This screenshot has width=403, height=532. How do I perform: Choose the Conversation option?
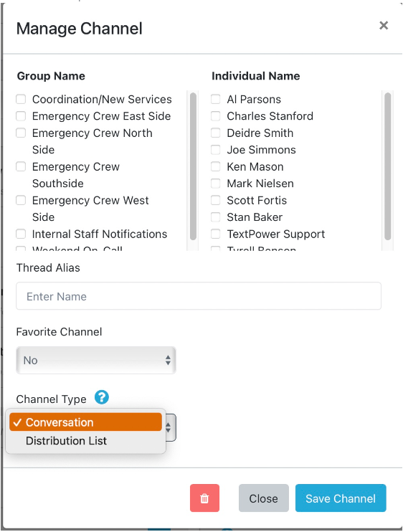[x=85, y=422]
